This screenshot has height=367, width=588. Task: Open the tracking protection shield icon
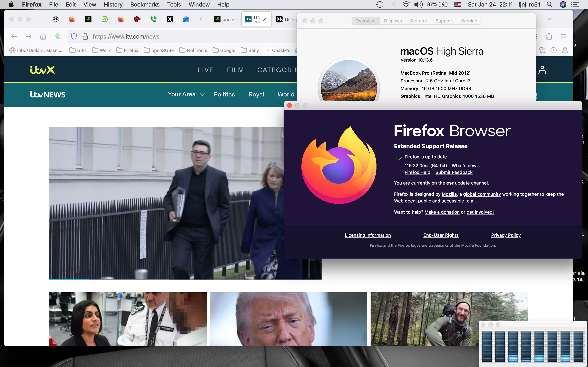tap(74, 36)
